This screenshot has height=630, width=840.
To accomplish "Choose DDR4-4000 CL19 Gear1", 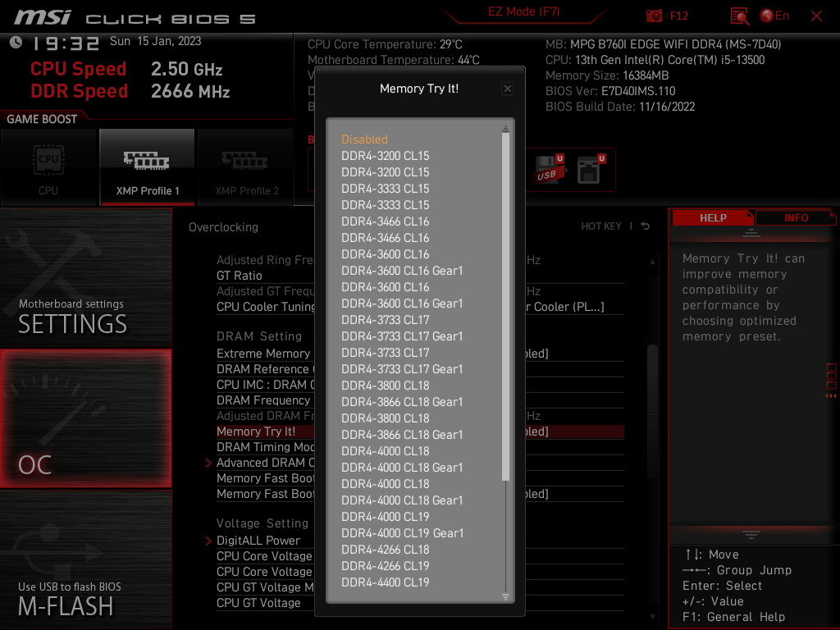I will 402,533.
